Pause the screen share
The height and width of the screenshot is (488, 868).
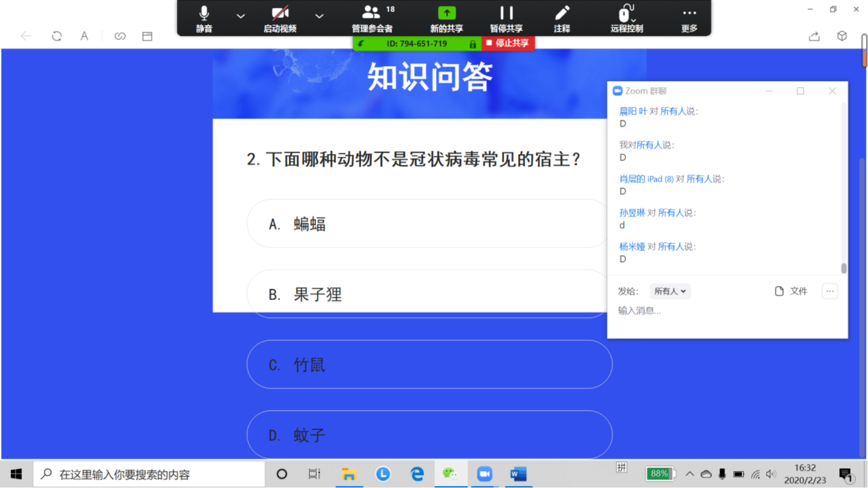[506, 19]
